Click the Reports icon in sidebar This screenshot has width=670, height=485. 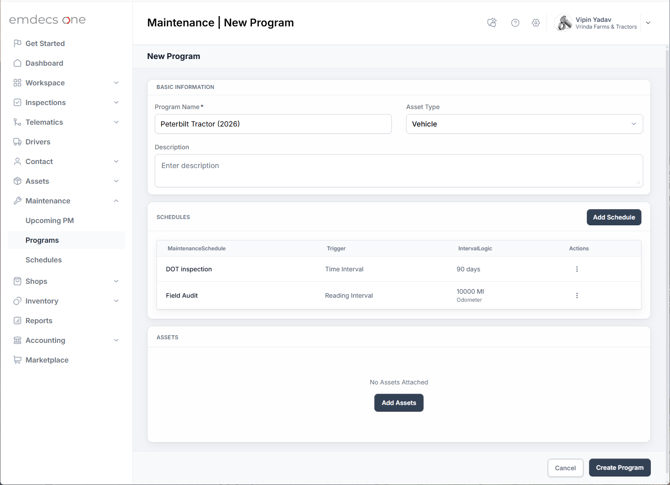[x=17, y=320]
